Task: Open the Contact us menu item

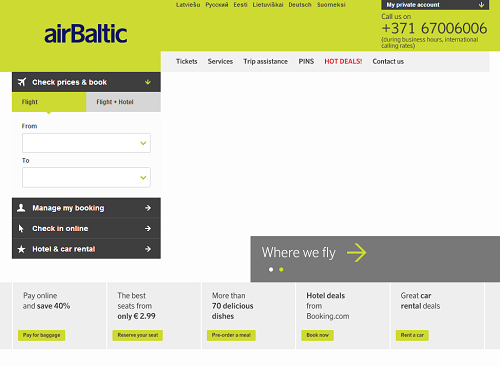Action: pos(388,61)
